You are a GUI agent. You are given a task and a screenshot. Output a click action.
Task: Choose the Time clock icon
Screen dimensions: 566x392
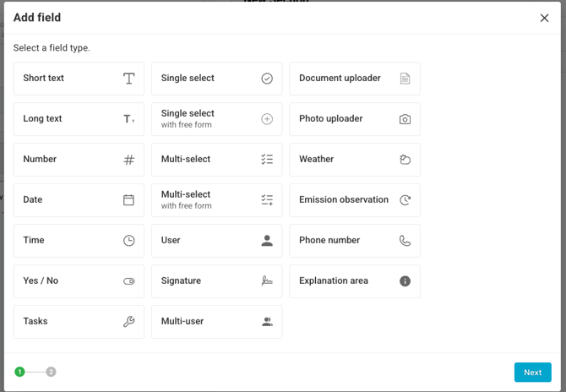[x=129, y=241]
